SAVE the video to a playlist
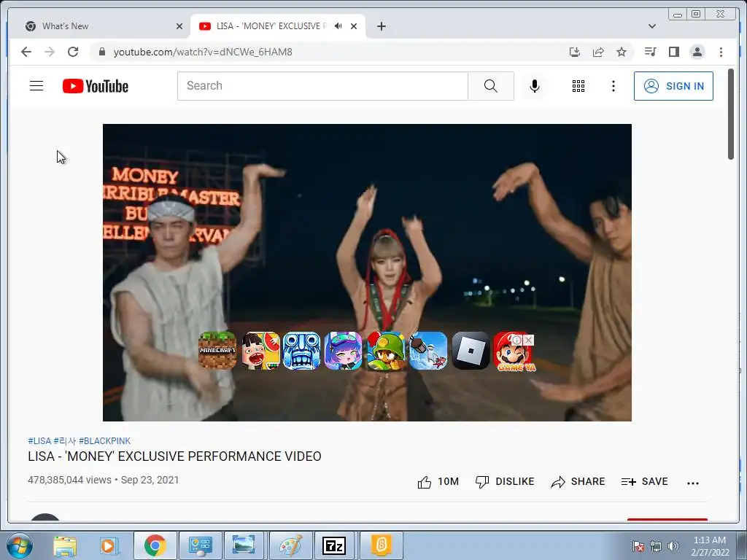 [645, 482]
